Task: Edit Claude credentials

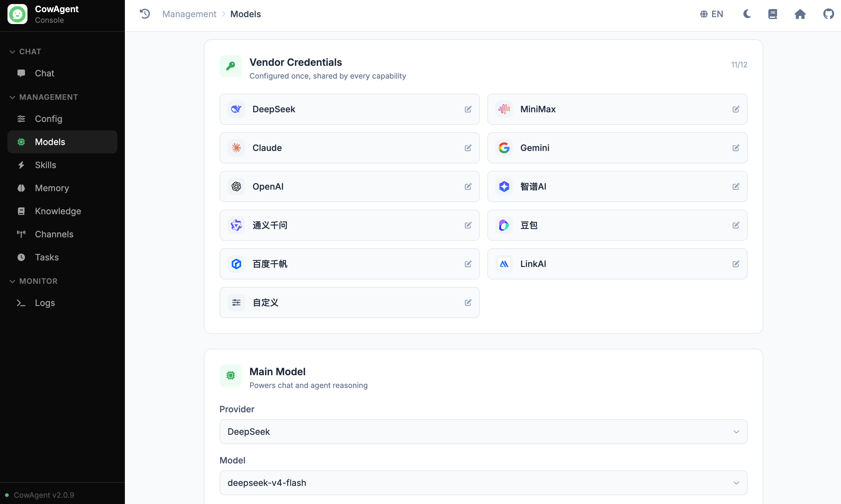Action: [x=468, y=148]
